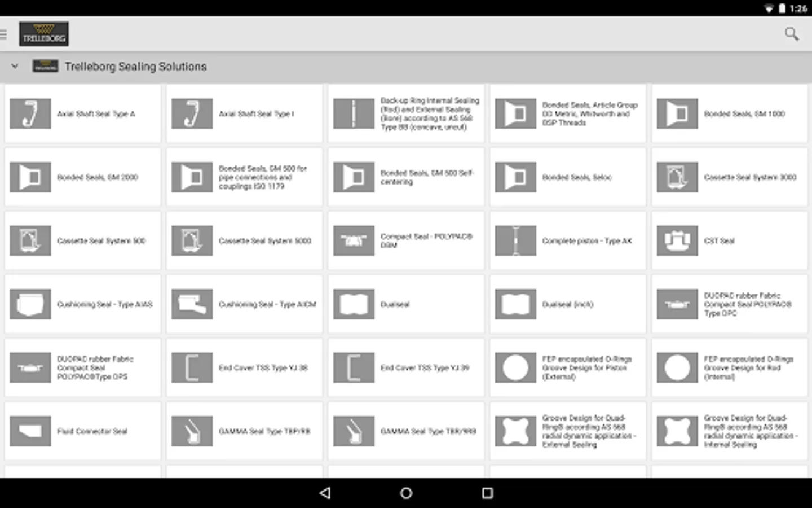Open the hamburger navigation menu
The image size is (812, 508).
click(3, 34)
